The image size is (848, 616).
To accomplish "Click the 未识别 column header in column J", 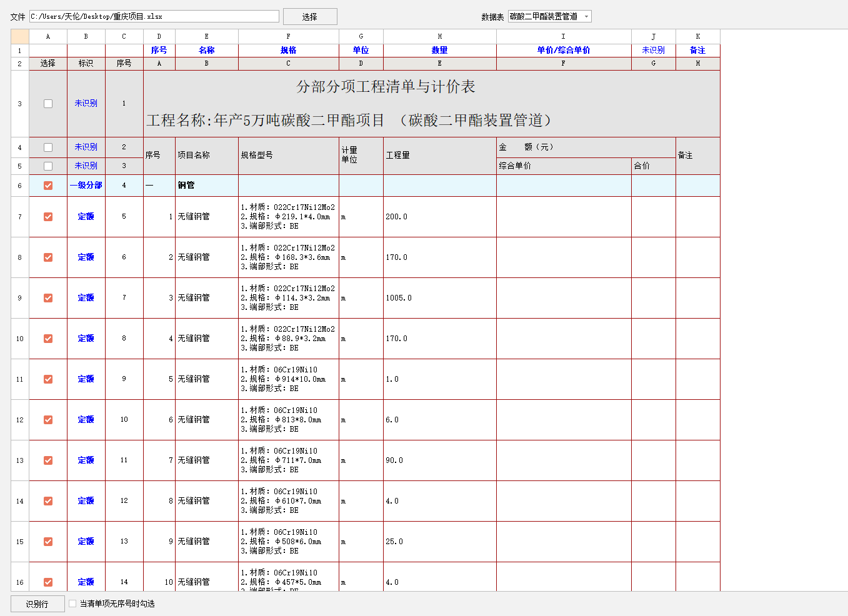I will click(654, 51).
